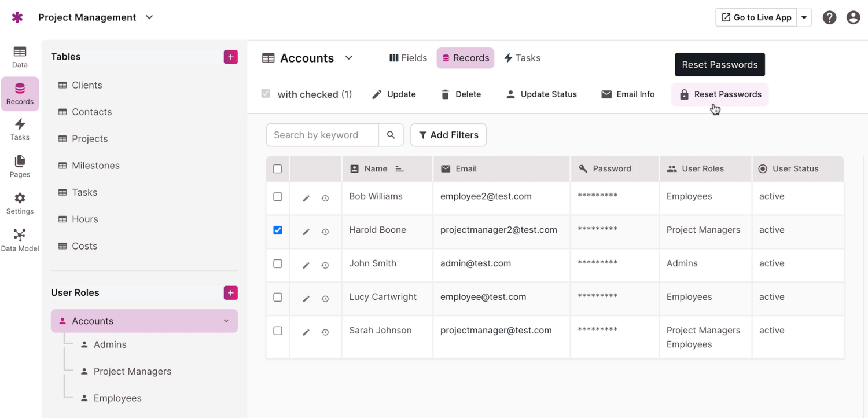
Task: Expand the Project Management app dropdown
Action: 149,17
